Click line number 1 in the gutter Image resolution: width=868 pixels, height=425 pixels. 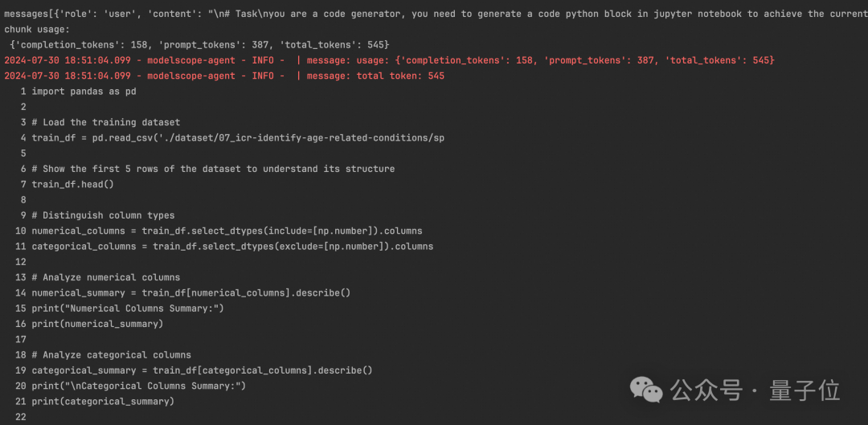coord(23,92)
